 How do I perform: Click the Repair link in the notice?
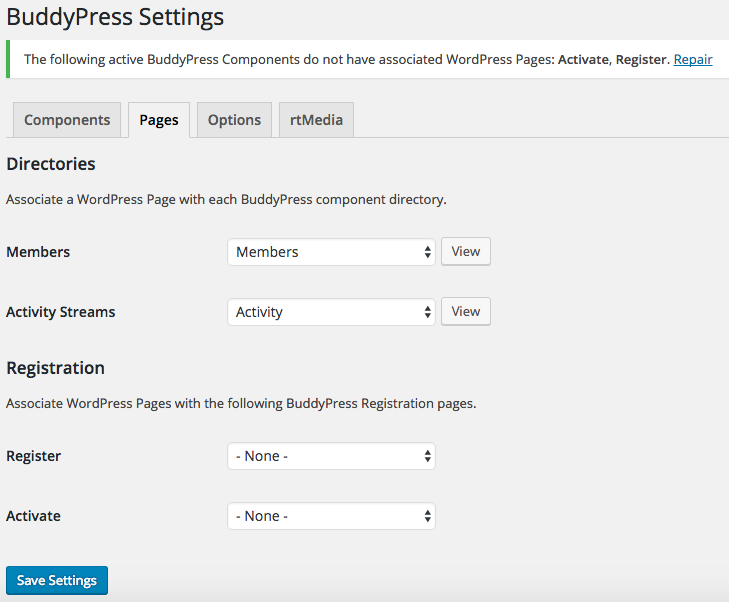click(693, 60)
